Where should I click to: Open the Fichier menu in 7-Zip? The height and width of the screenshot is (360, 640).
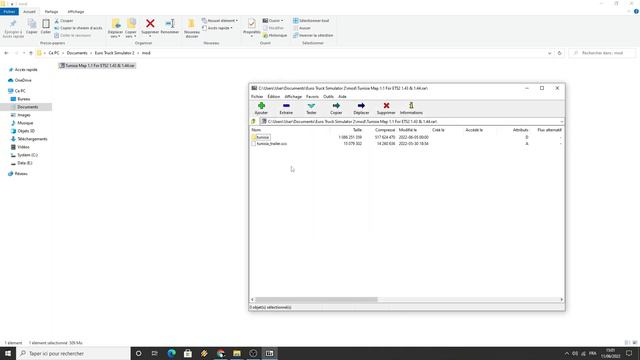click(x=257, y=97)
